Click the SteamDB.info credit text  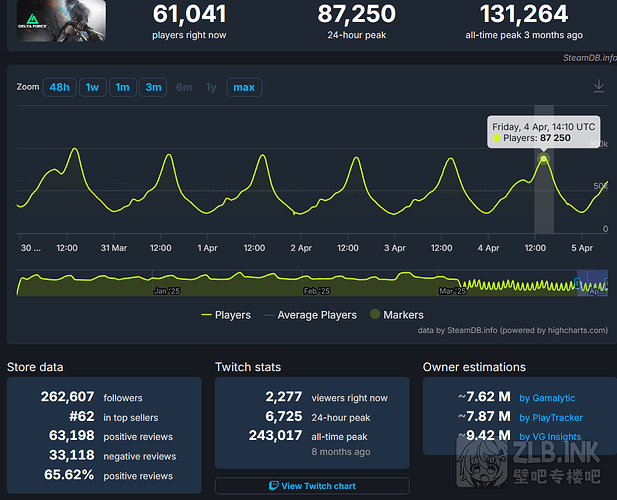click(589, 58)
